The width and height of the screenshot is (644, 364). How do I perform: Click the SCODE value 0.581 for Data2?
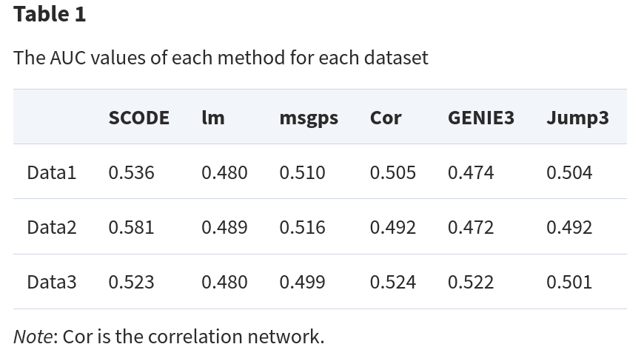(131, 227)
